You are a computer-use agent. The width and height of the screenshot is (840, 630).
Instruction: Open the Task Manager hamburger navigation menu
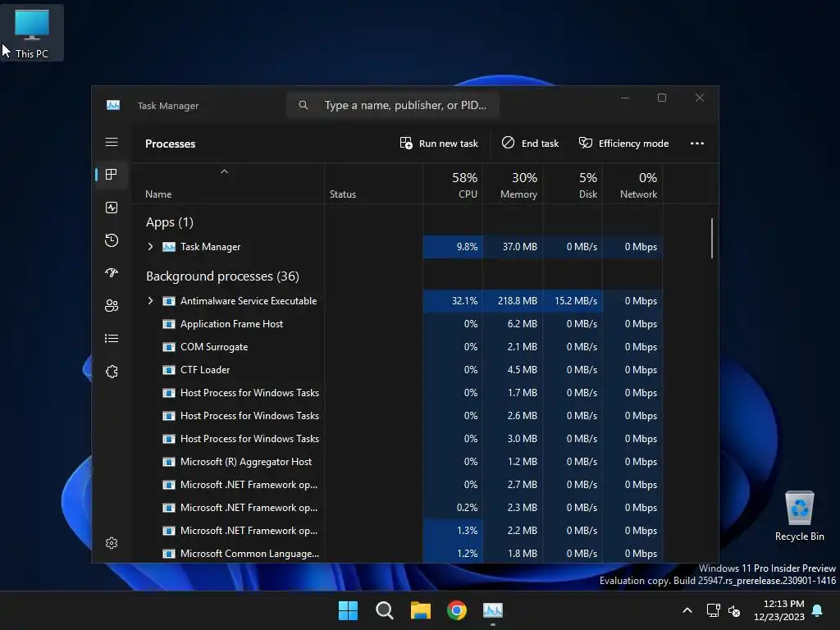pos(112,142)
